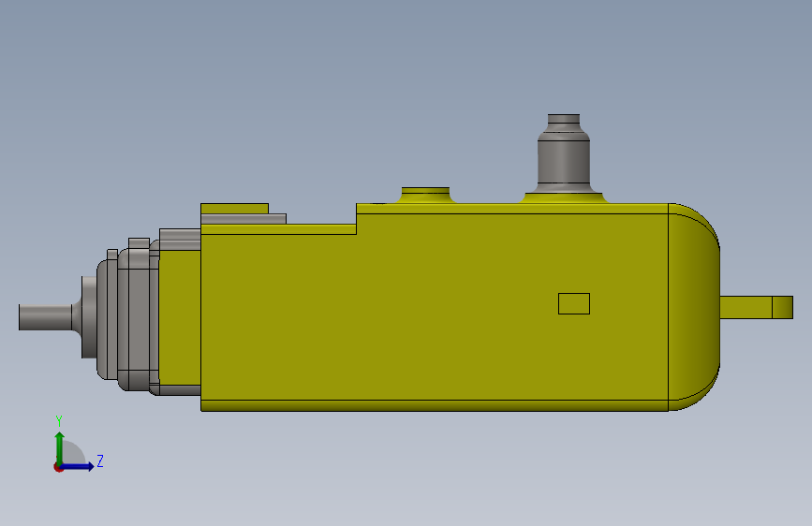Select the yellow tab protruding at right end
The image size is (812, 526).
[756, 308]
